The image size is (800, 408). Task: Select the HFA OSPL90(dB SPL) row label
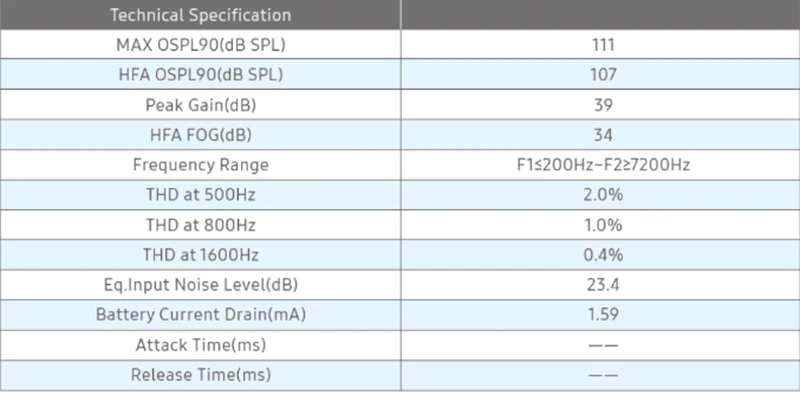point(200,75)
